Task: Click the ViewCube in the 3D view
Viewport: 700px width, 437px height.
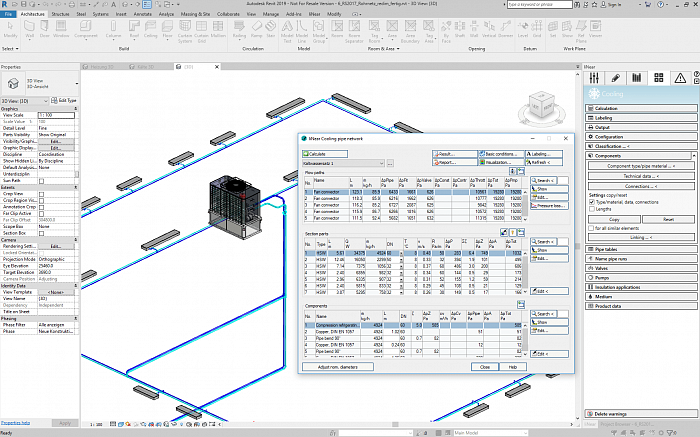Action: coord(542,106)
